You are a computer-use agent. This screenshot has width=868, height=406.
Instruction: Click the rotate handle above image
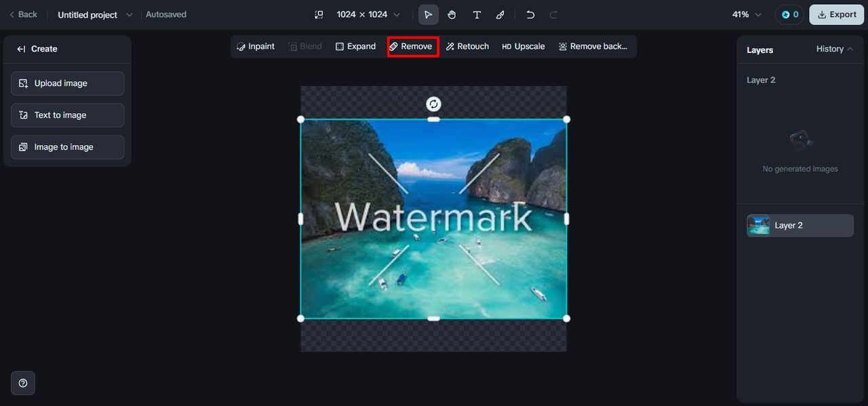(433, 104)
